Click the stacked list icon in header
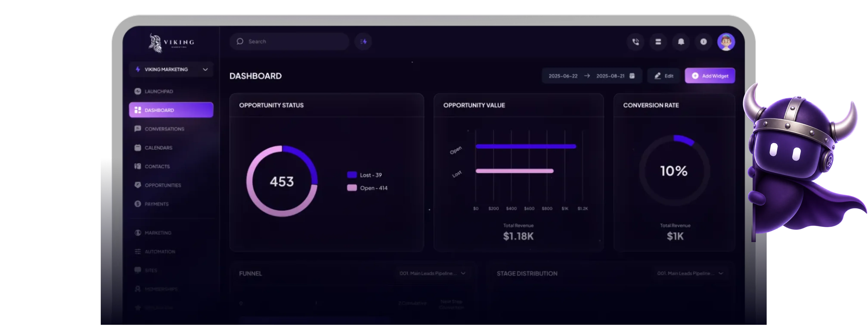Viewport: 868px width, 329px height. point(658,42)
